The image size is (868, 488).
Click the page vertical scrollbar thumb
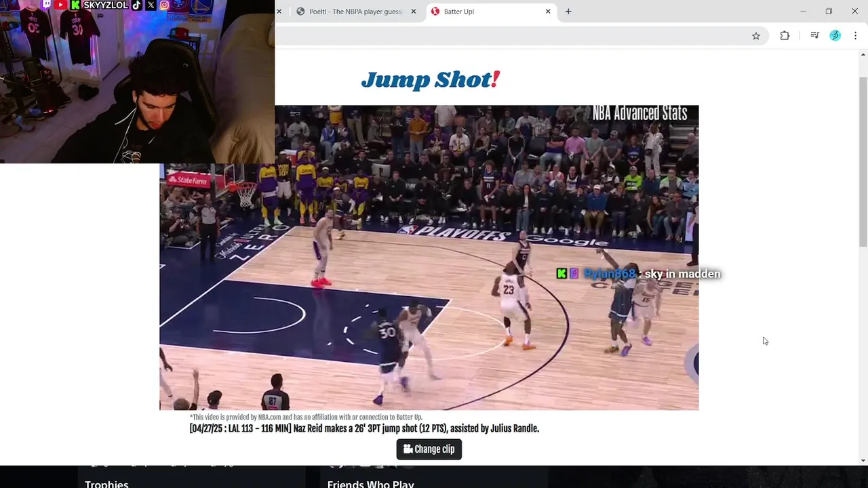pos(863,161)
